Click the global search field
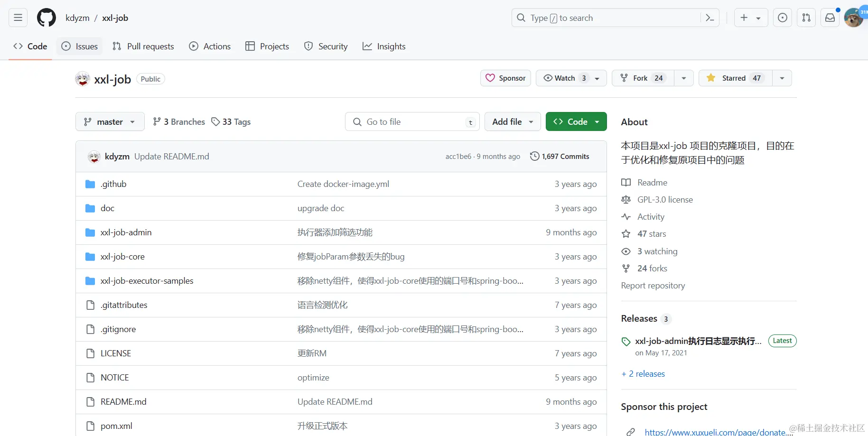The height and width of the screenshot is (436, 868). pos(616,18)
